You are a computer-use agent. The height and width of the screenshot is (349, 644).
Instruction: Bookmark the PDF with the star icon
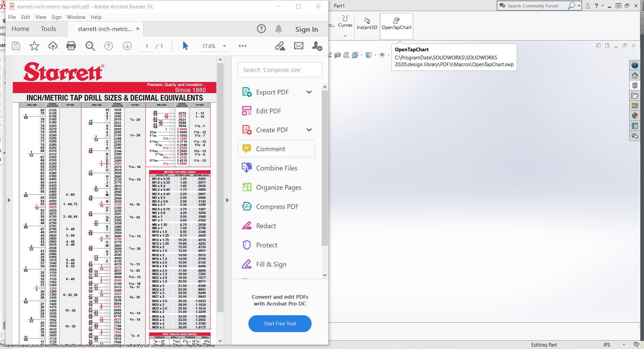tap(34, 46)
